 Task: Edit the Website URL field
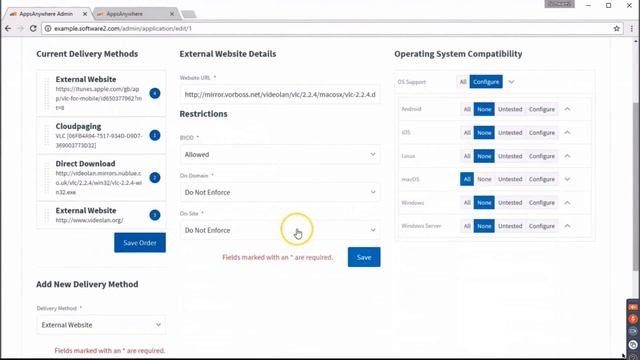coord(280,94)
